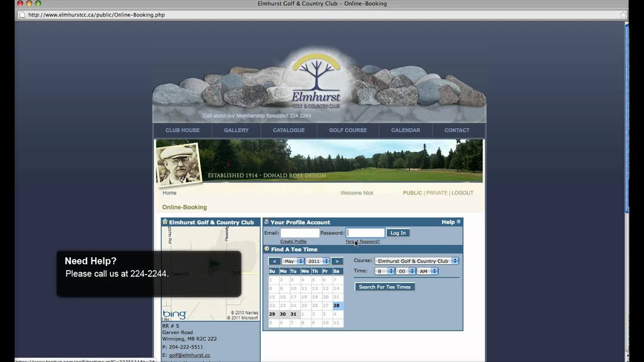The image size is (644, 362).
Task: Click the Garven Road address line
Action: tap(177, 332)
